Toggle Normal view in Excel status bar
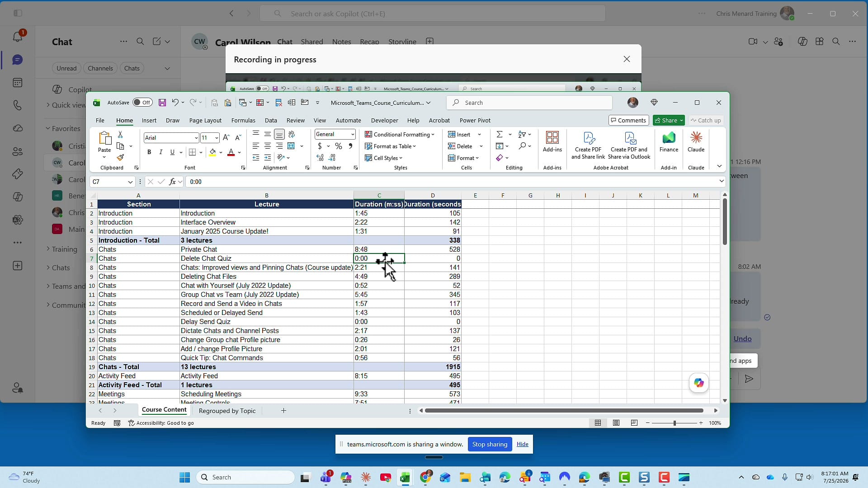Image resolution: width=868 pixels, height=488 pixels. click(x=598, y=423)
